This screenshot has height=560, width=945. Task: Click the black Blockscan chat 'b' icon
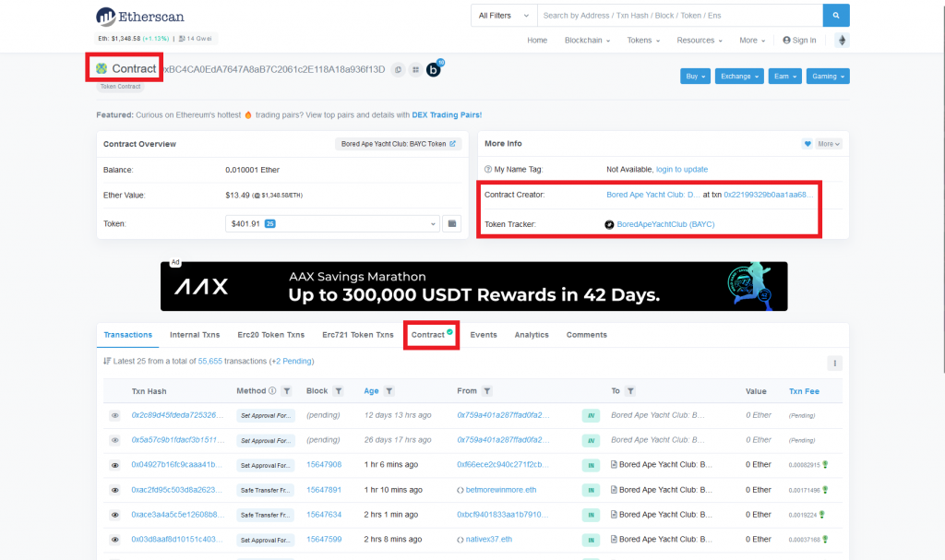(434, 70)
